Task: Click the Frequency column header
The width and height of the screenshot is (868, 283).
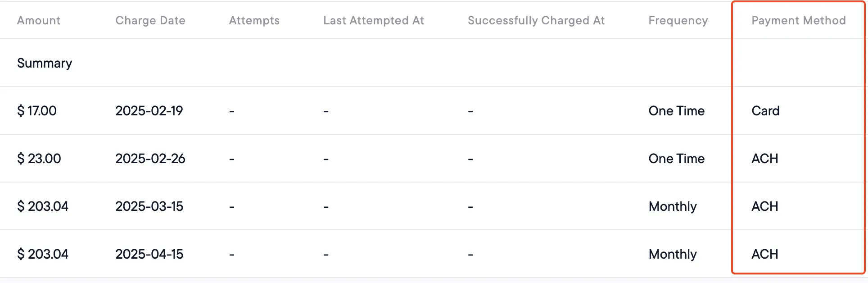Action: click(678, 20)
